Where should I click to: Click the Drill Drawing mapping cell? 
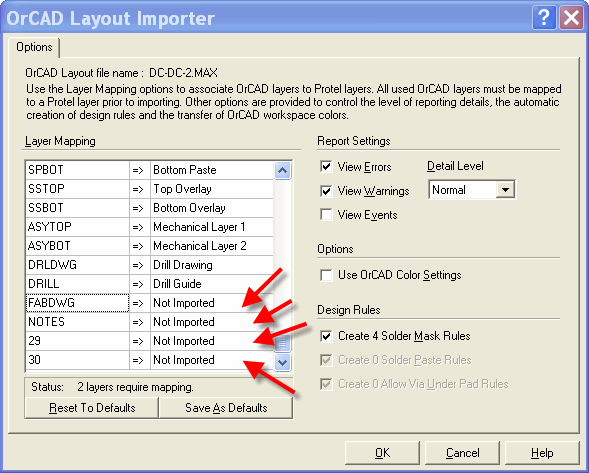[212, 265]
